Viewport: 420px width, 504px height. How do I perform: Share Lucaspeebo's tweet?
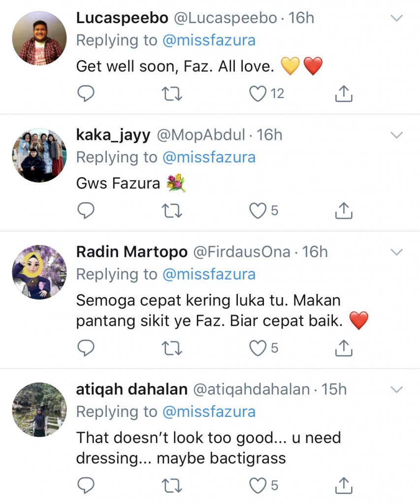pyautogui.click(x=344, y=93)
